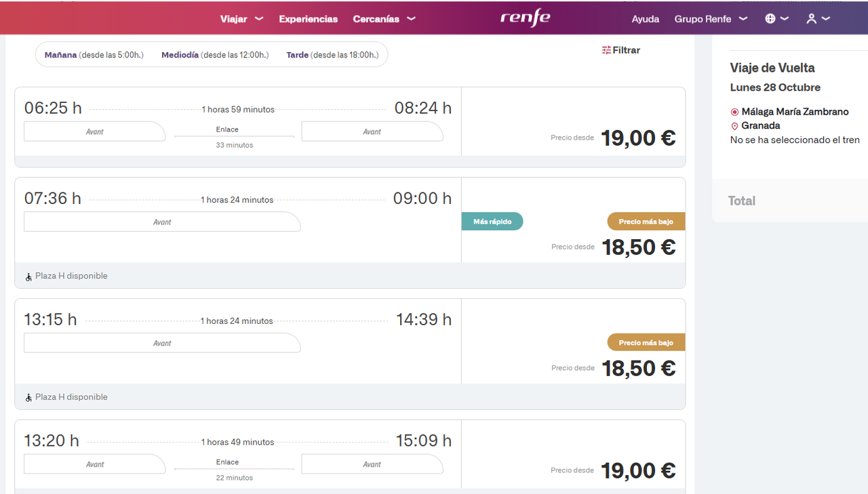Image resolution: width=868 pixels, height=494 pixels.
Task: Click the 1 horas 59 minutos duration
Action: (x=238, y=110)
